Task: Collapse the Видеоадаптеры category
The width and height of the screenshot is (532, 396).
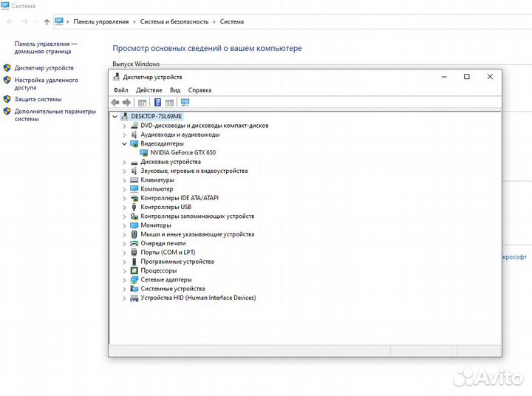Action: (x=124, y=144)
